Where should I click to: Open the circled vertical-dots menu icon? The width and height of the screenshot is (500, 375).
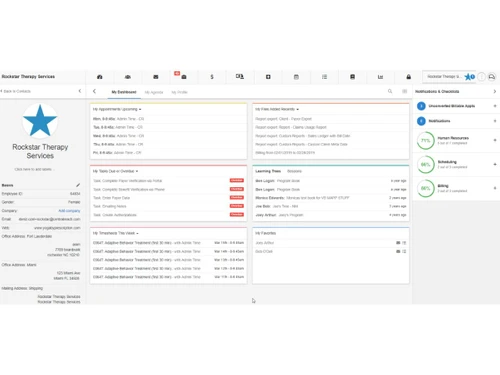pos(481,77)
